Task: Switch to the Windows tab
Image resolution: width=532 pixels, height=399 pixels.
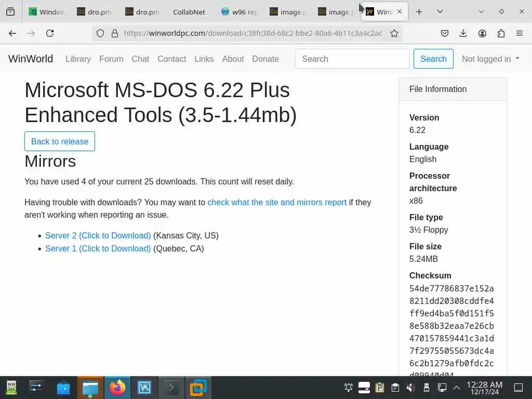Action: coord(46,12)
